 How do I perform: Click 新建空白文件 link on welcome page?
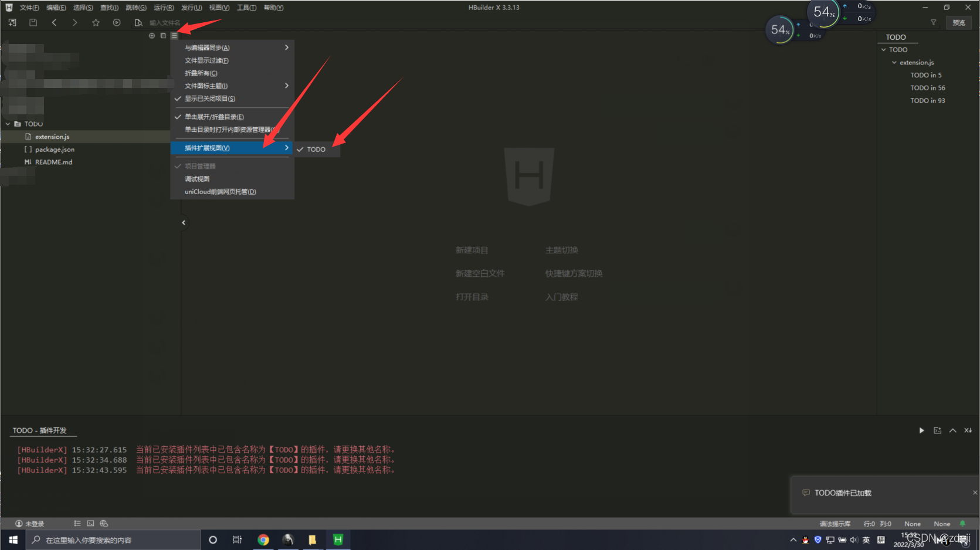[x=480, y=273]
